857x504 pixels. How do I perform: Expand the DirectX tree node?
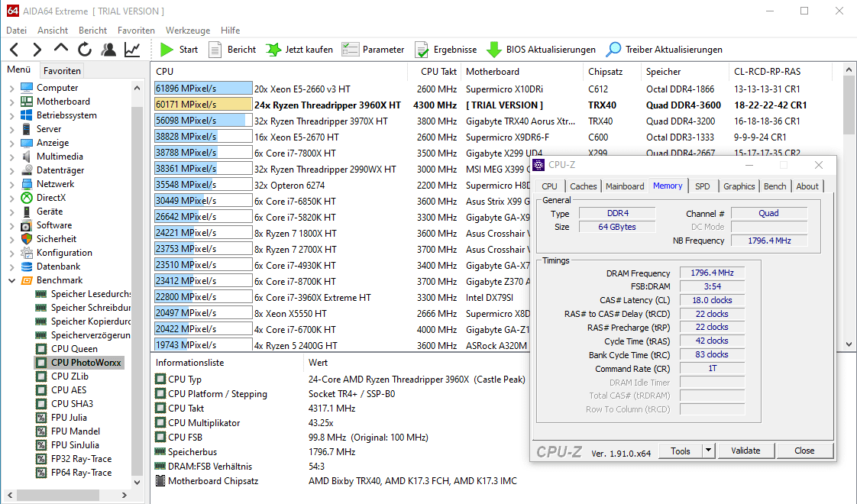click(12, 198)
